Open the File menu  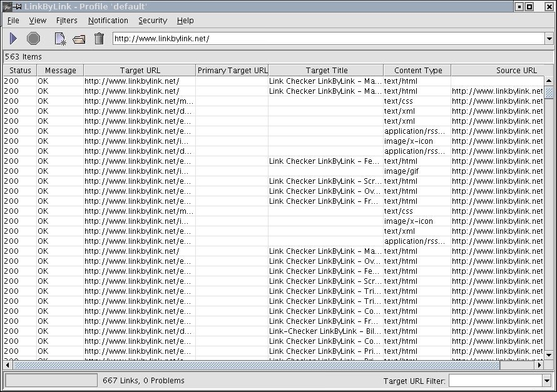coord(13,21)
